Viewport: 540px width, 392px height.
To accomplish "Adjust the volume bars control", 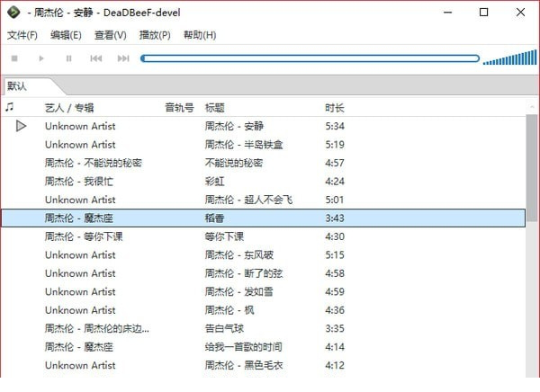I will 509,58.
